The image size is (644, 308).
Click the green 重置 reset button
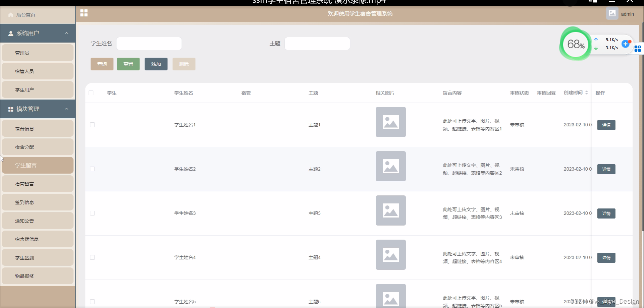[x=128, y=64]
